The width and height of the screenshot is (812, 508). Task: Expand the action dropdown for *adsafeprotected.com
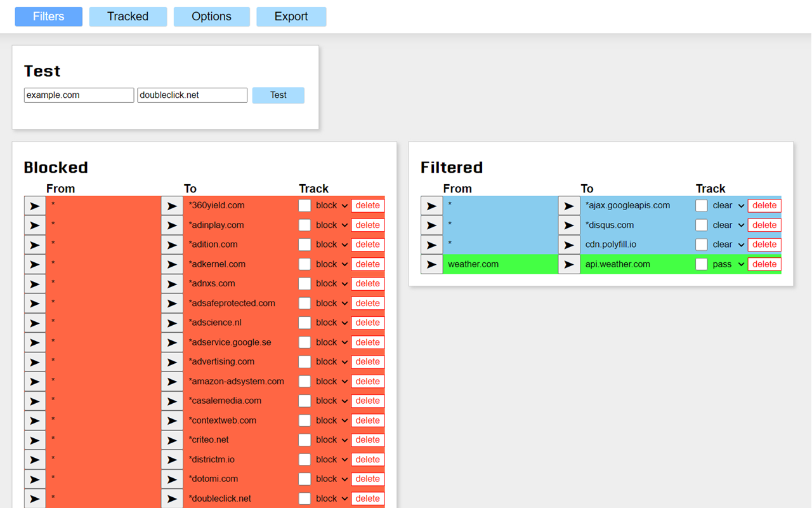tap(332, 304)
